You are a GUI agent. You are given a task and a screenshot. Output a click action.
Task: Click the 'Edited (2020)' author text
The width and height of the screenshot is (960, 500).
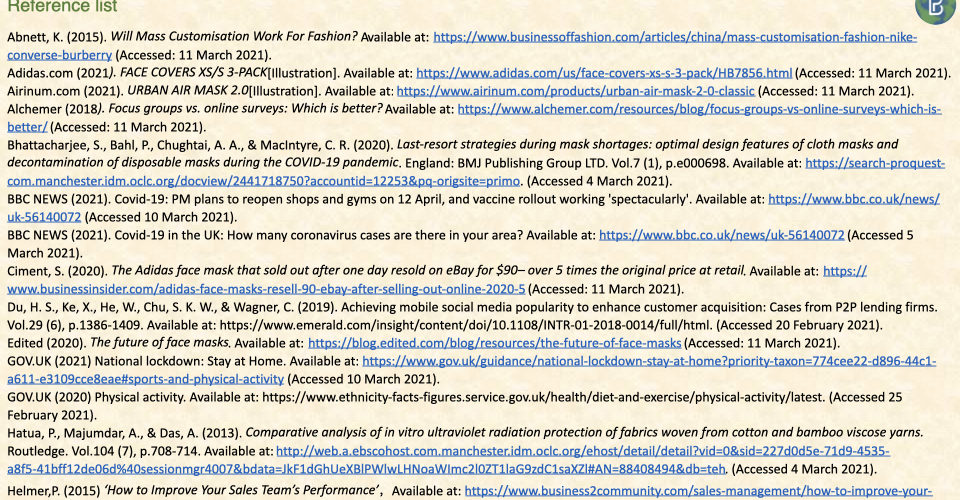(x=47, y=343)
